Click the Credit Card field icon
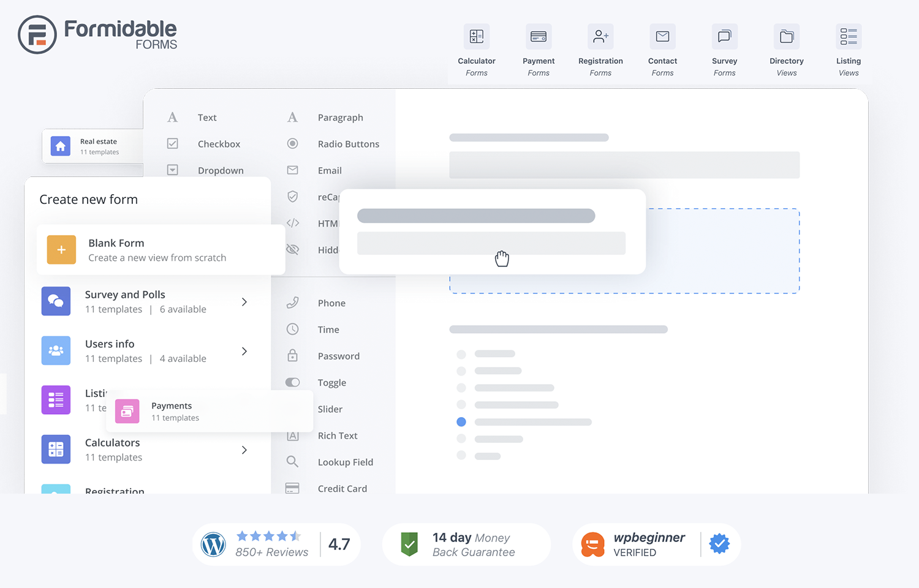 (x=293, y=488)
